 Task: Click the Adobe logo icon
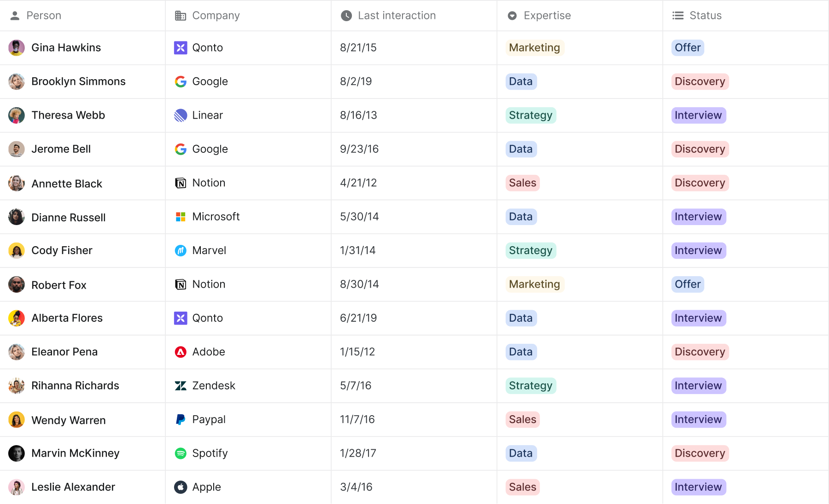[181, 352]
